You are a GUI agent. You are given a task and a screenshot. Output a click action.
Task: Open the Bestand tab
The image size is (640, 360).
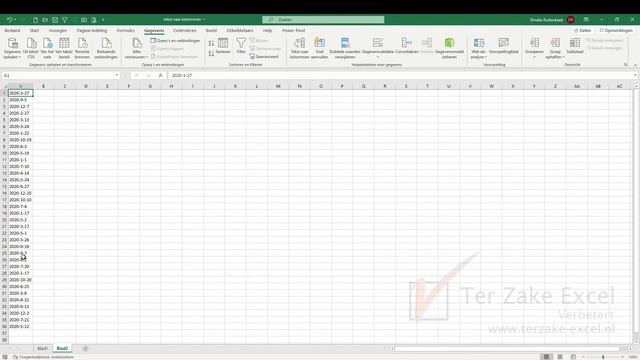coord(12,31)
